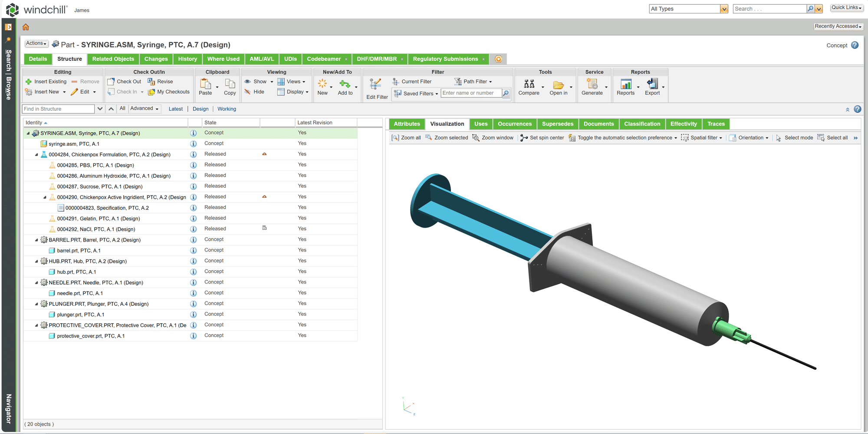The height and width of the screenshot is (434, 868).
Task: Click the Advanced find button
Action: (145, 109)
